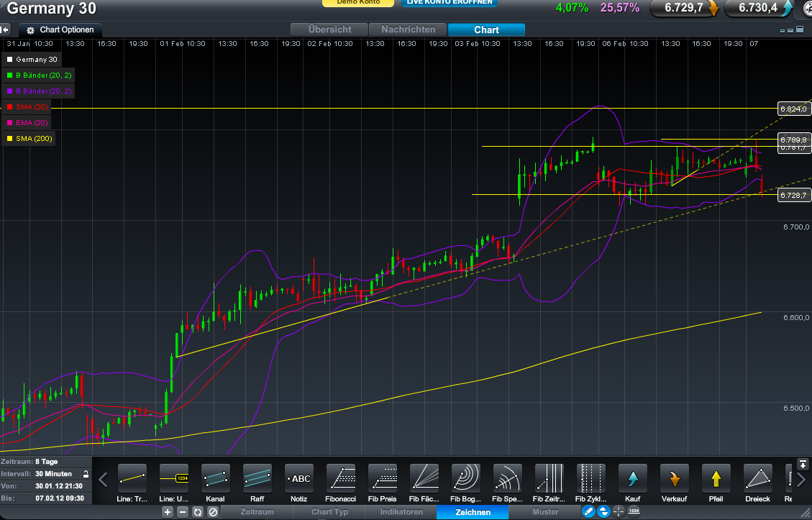Click the EMA (20) legend entry

click(x=27, y=123)
